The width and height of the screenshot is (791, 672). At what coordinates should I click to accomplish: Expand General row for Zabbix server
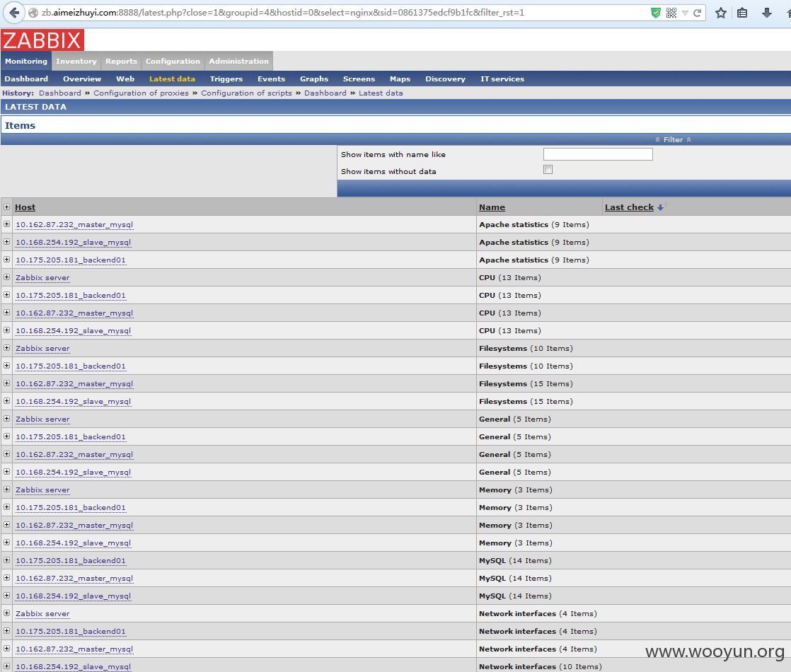(x=6, y=418)
